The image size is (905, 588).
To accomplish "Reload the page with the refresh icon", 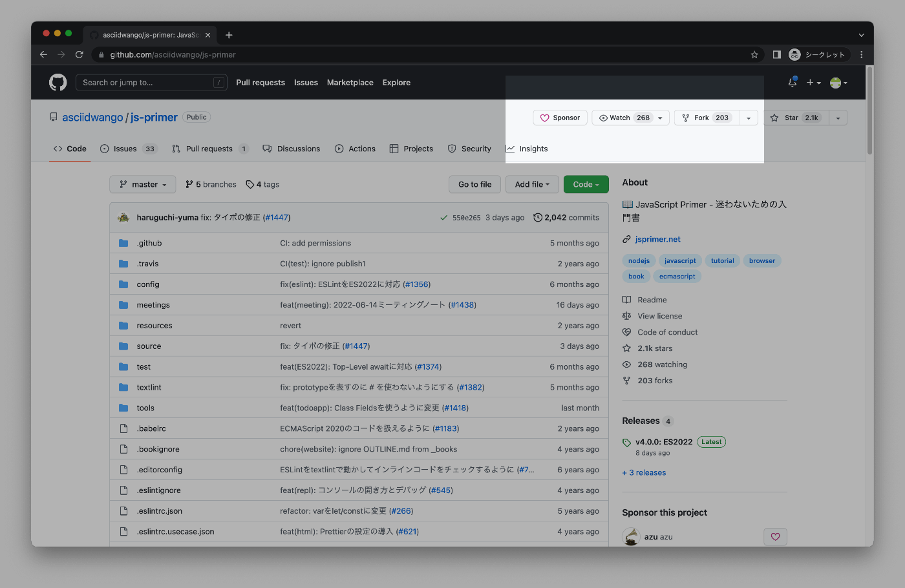I will [80, 55].
